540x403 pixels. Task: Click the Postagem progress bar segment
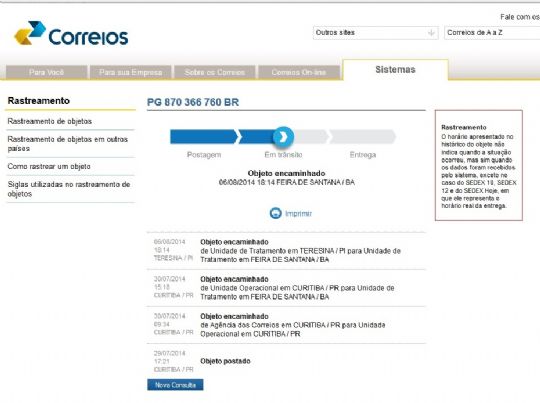click(x=204, y=137)
